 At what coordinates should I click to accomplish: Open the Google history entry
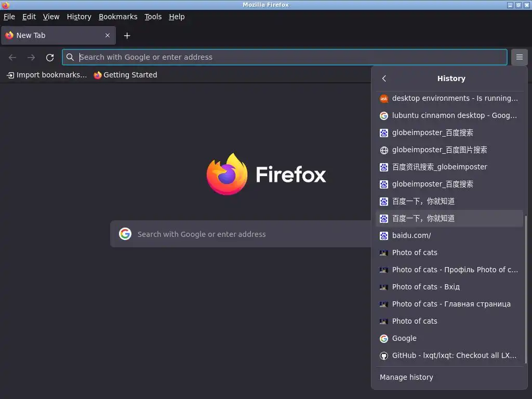pyautogui.click(x=449, y=338)
